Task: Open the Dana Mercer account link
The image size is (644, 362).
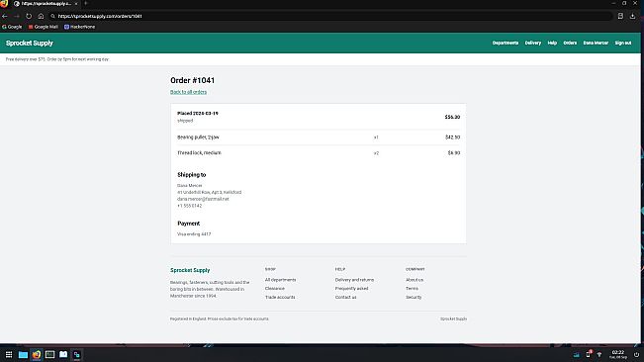Action: pyautogui.click(x=596, y=44)
